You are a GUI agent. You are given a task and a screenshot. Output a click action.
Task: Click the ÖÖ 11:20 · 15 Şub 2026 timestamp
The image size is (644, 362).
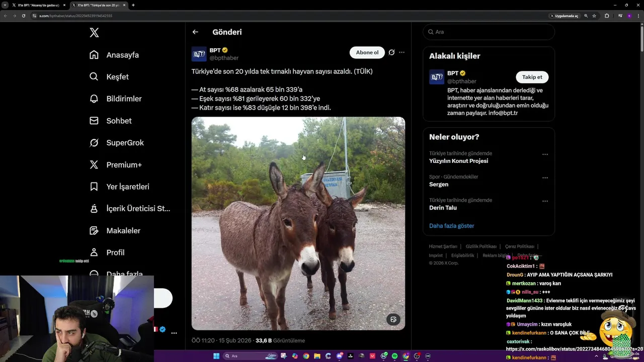pos(221,340)
